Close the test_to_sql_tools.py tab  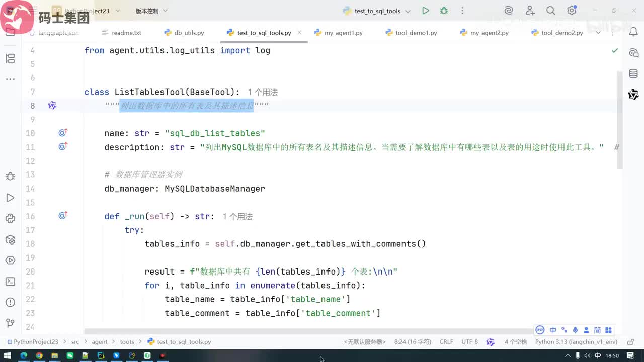click(299, 32)
